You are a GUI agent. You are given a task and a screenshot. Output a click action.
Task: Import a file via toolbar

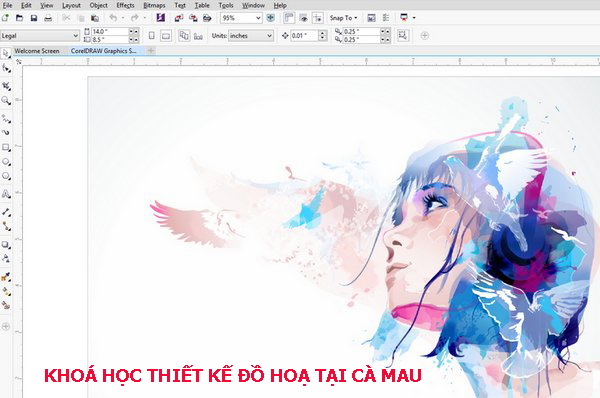(x=179, y=18)
